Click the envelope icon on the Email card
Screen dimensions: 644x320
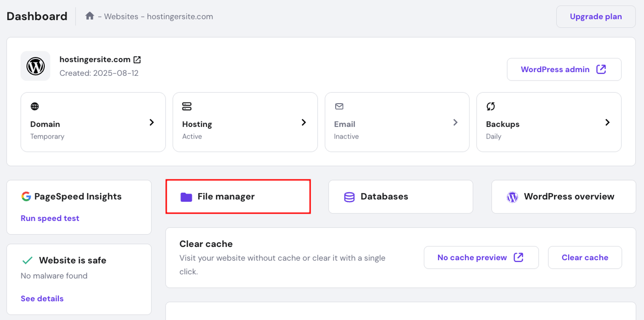coord(339,106)
